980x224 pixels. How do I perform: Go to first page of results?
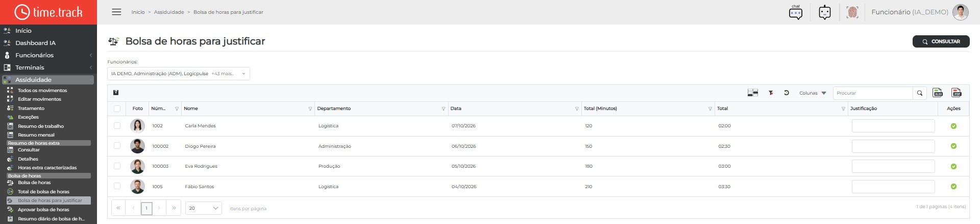coord(118,208)
